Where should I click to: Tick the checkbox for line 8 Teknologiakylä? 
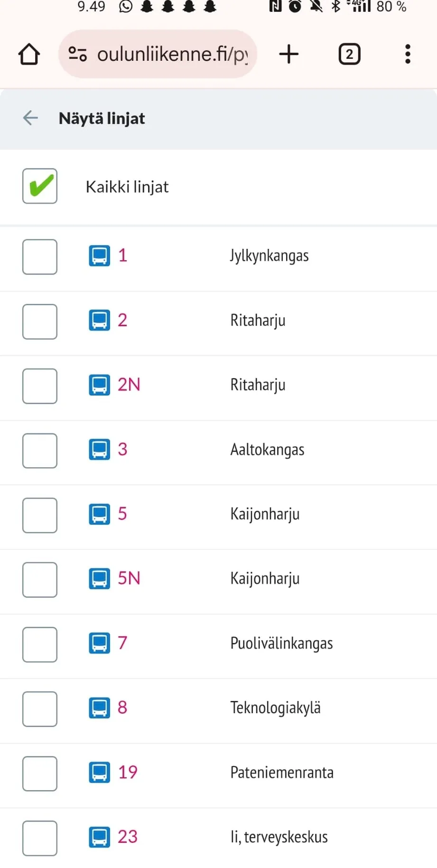[x=40, y=709]
